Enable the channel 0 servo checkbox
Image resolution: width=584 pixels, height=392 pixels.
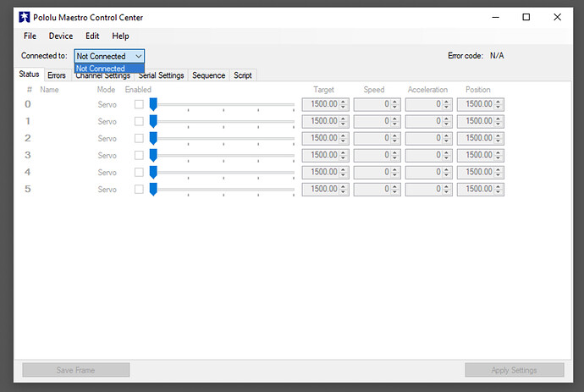pyautogui.click(x=139, y=104)
